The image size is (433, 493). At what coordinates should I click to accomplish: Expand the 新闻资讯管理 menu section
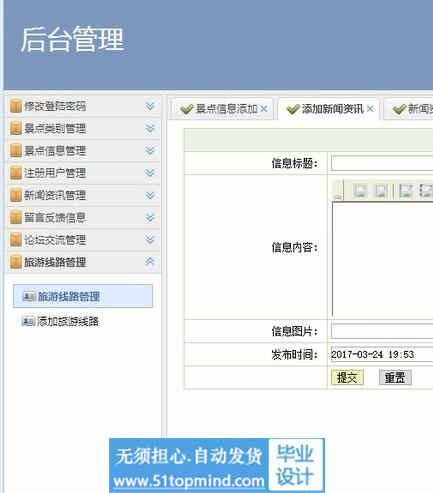tap(150, 195)
